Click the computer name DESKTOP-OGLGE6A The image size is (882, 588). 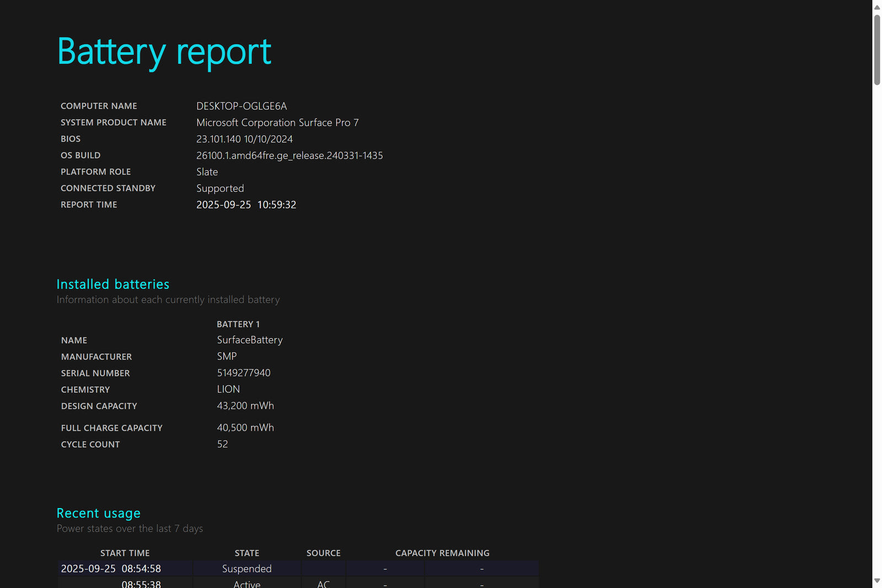[x=241, y=106]
